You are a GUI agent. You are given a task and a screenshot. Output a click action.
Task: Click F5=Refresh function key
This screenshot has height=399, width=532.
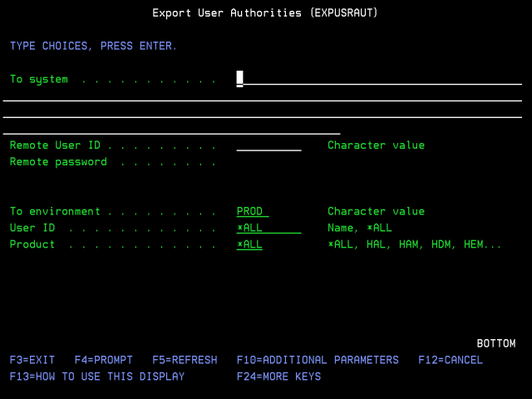click(x=185, y=360)
